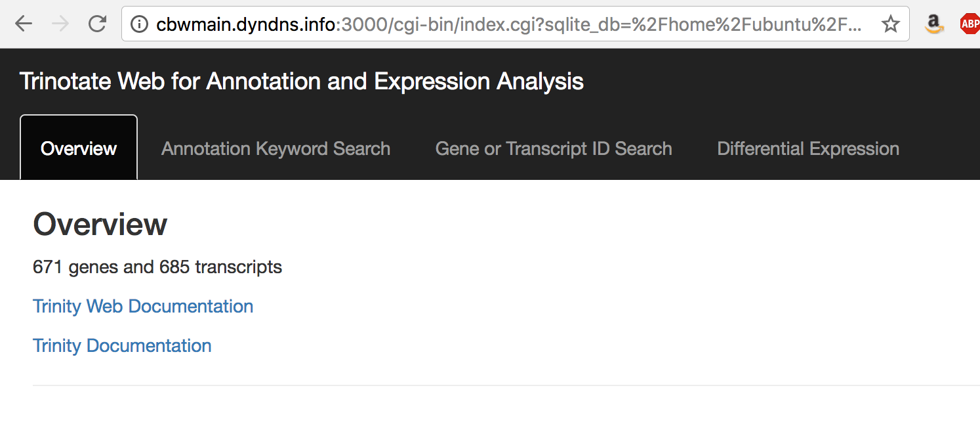The height and width of the screenshot is (436, 980).
Task: Go back using the browser back arrow
Action: pos(24,24)
